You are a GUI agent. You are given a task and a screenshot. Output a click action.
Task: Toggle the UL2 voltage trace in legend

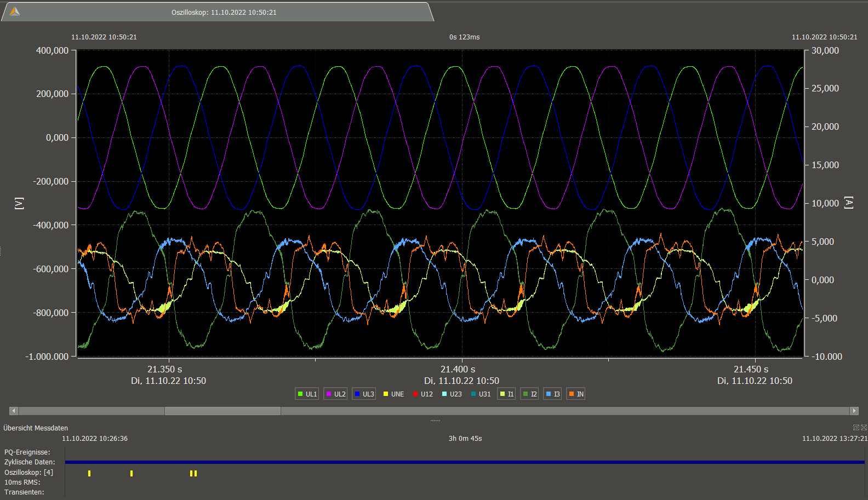tap(336, 394)
